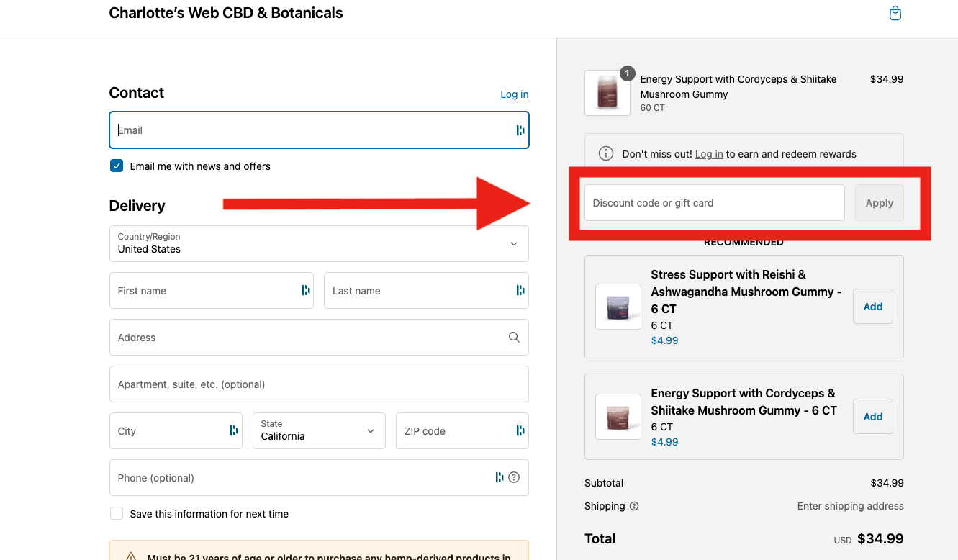Click the Apply discount button

[x=880, y=203]
